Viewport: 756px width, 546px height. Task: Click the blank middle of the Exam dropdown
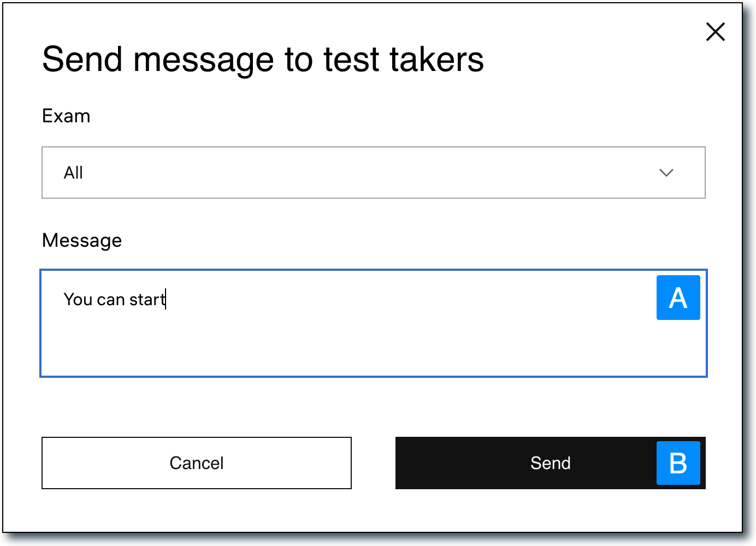click(371, 173)
